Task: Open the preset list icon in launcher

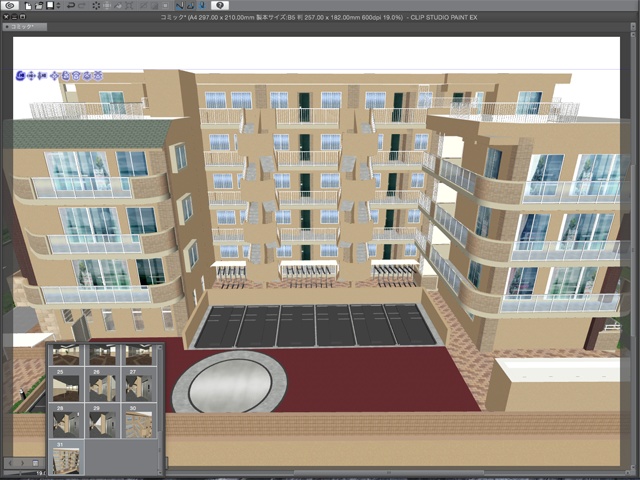Action: [36, 463]
